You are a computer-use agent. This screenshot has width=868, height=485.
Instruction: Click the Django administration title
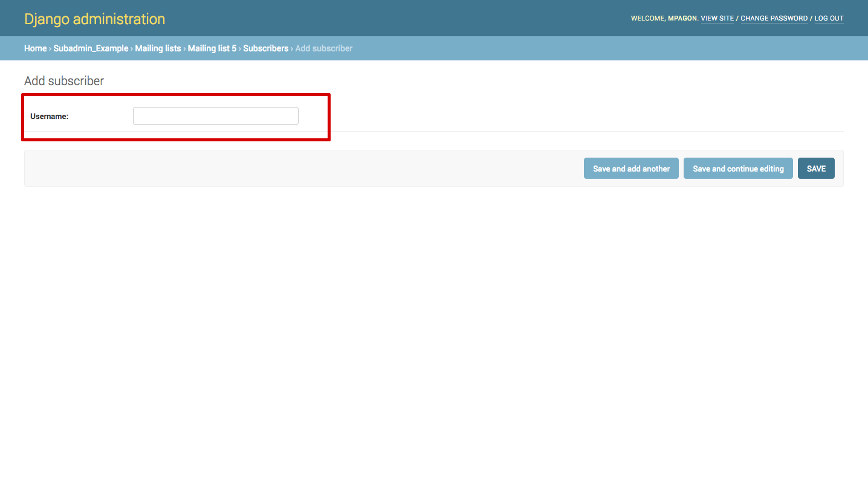click(x=94, y=19)
